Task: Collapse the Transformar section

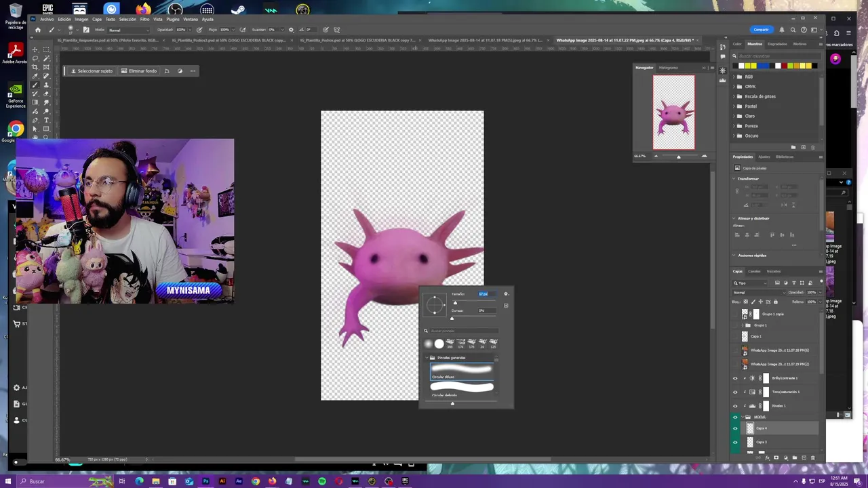Action: (734, 179)
